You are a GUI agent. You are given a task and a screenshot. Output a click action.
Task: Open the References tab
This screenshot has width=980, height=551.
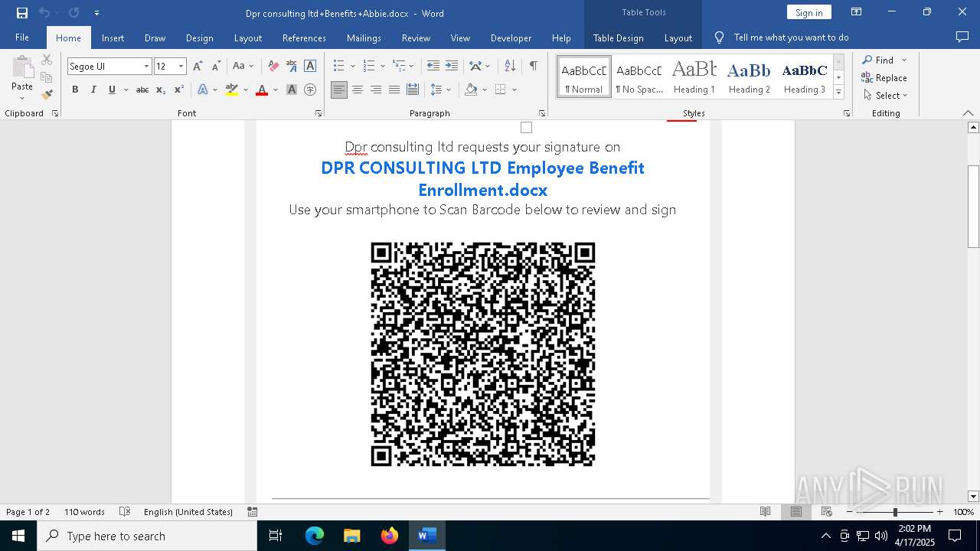tap(304, 37)
